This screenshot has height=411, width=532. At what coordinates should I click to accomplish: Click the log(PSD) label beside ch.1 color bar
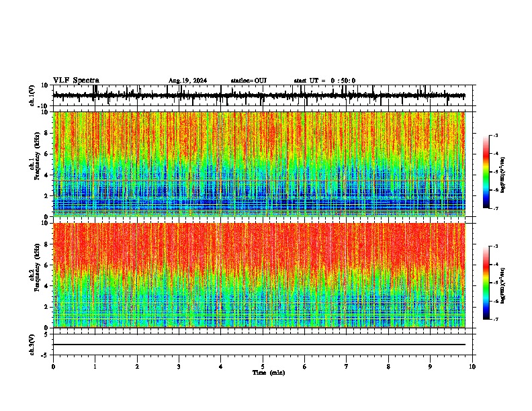click(503, 175)
